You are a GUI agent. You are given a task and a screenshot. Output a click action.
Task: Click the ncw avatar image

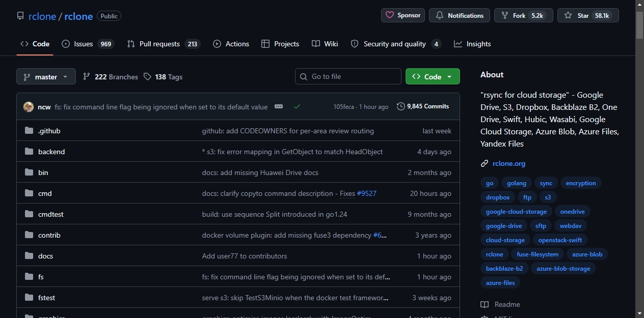pyautogui.click(x=29, y=107)
